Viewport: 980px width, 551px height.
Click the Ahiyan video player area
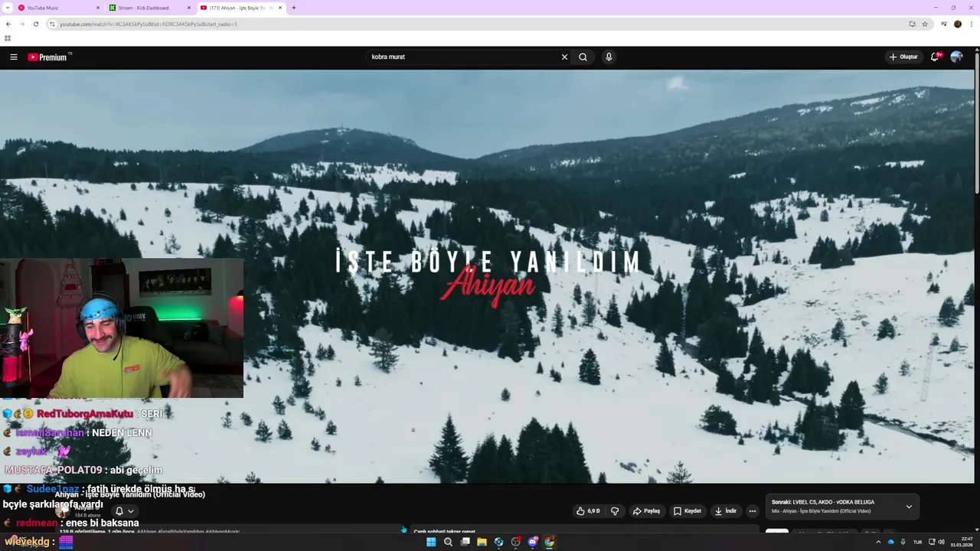487,276
